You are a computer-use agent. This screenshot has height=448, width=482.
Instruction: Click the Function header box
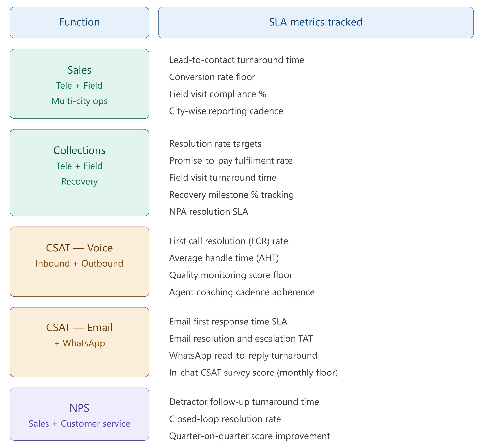[79, 23]
